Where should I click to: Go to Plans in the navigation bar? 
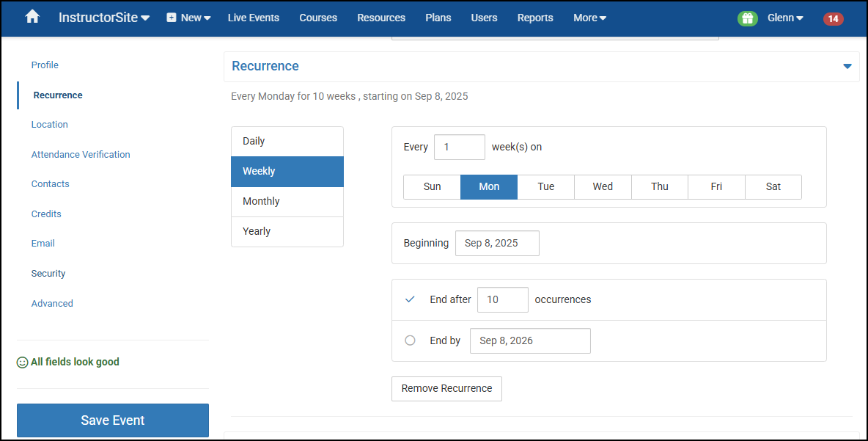[x=438, y=18]
